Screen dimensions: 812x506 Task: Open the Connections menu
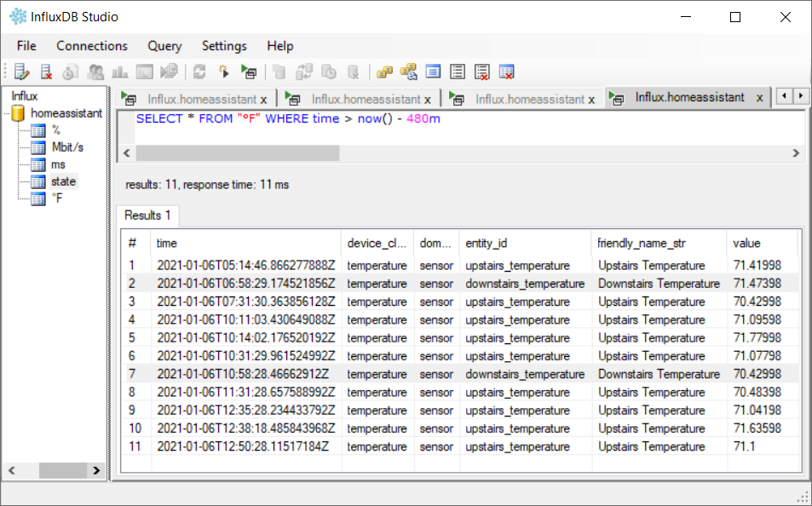(x=91, y=46)
